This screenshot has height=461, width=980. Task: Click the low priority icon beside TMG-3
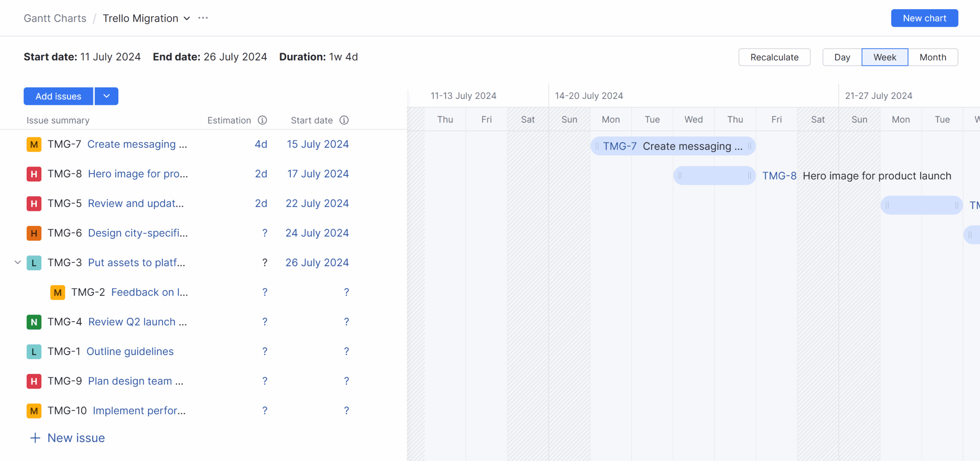point(34,263)
